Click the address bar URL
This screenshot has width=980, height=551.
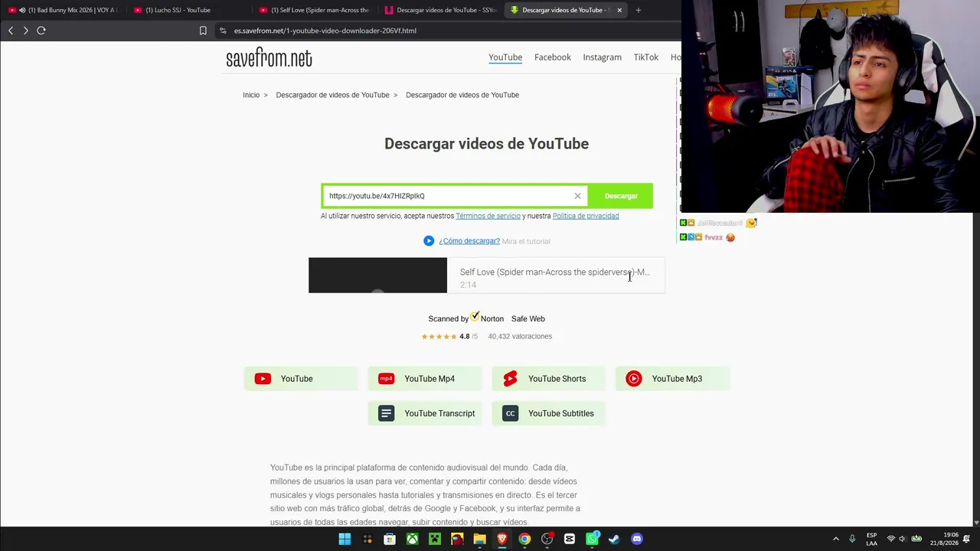coord(325,31)
